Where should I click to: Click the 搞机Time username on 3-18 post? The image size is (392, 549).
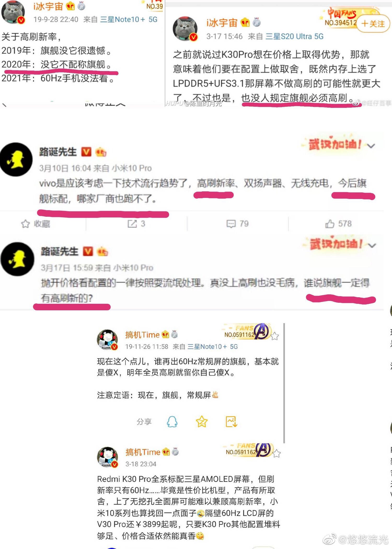(143, 452)
